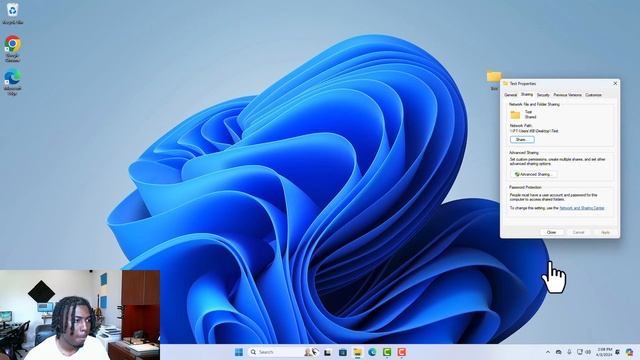Select the Sharing tab
Screen dimensions: 640x360
[x=527, y=94]
